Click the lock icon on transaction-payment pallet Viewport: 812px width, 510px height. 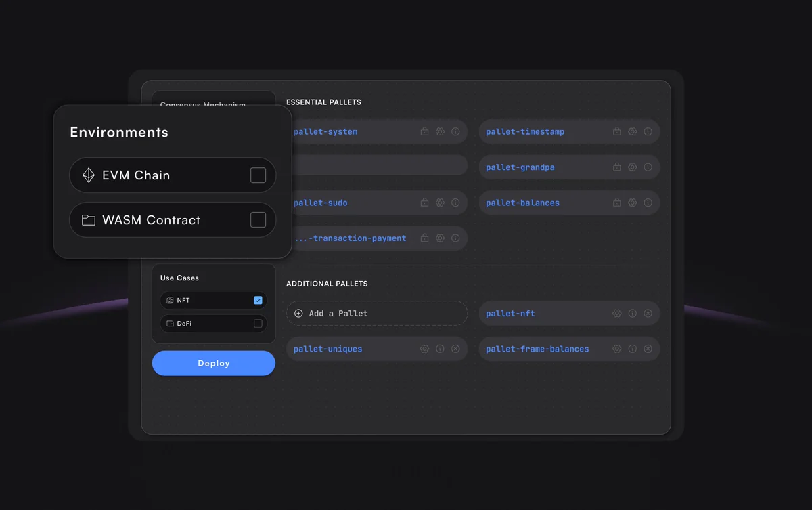tap(424, 238)
